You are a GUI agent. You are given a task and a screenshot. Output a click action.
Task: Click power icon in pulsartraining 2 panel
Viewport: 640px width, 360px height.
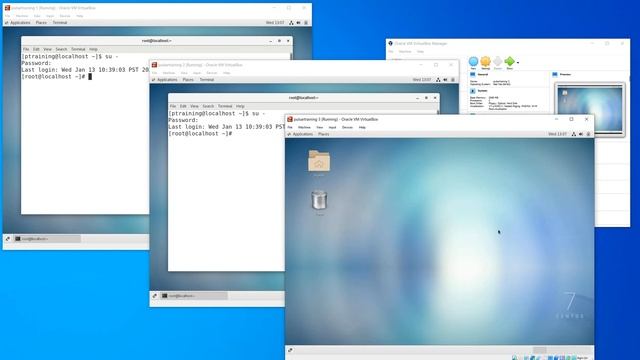[x=453, y=80]
